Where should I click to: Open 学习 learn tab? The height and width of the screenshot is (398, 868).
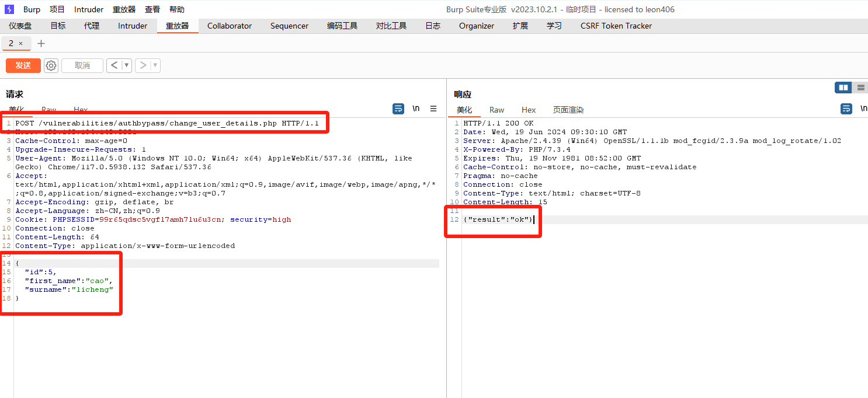(554, 26)
